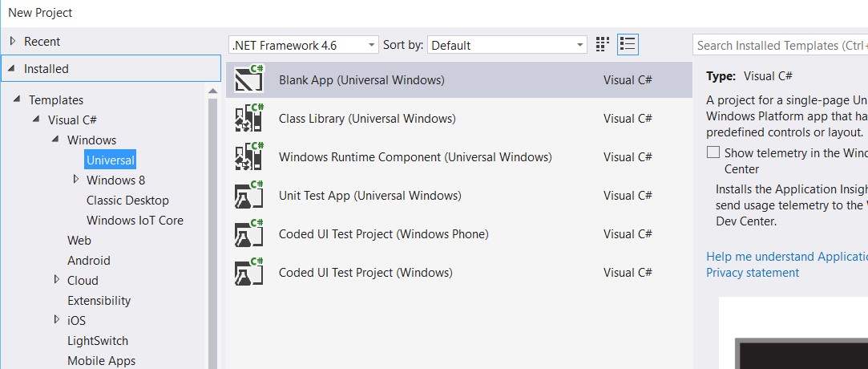This screenshot has height=369, width=868.
Task: Click the Cloud tree label
Action: tap(83, 280)
